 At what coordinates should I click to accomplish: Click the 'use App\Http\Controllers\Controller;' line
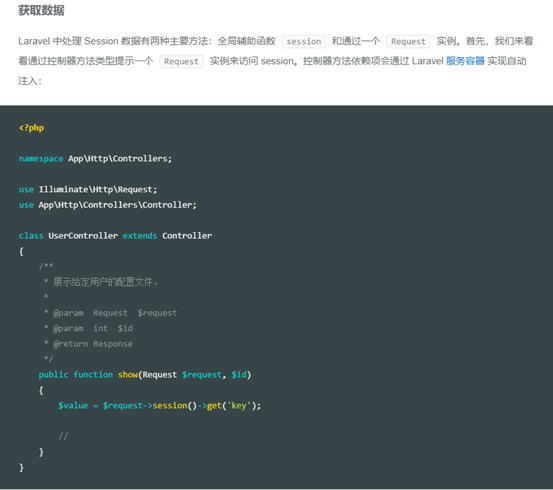tap(108, 205)
